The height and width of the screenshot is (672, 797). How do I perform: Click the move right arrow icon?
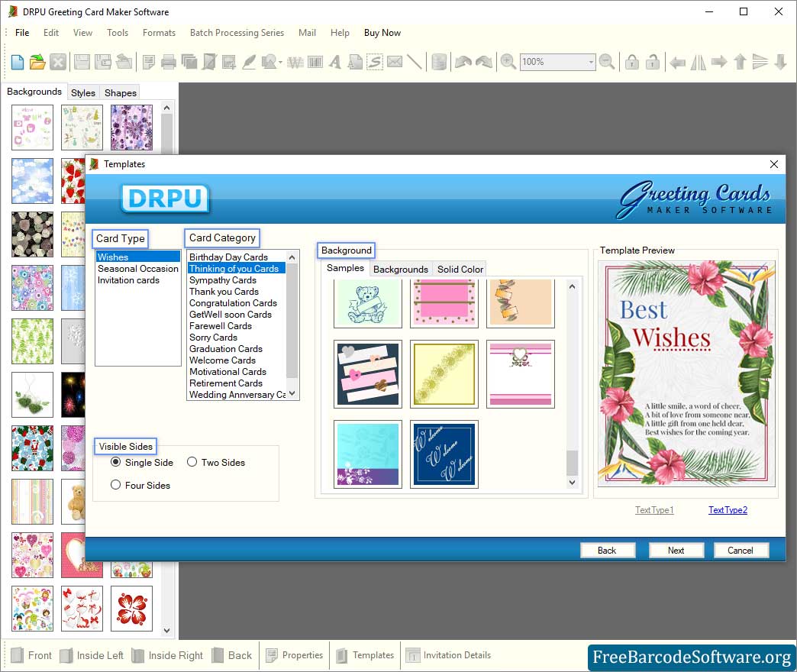[718, 62]
